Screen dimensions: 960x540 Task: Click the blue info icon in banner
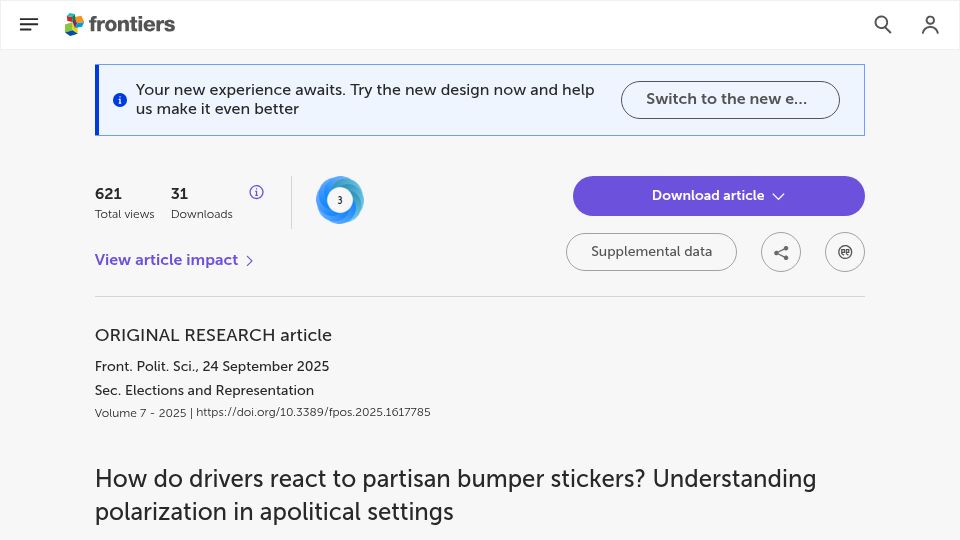tap(120, 100)
